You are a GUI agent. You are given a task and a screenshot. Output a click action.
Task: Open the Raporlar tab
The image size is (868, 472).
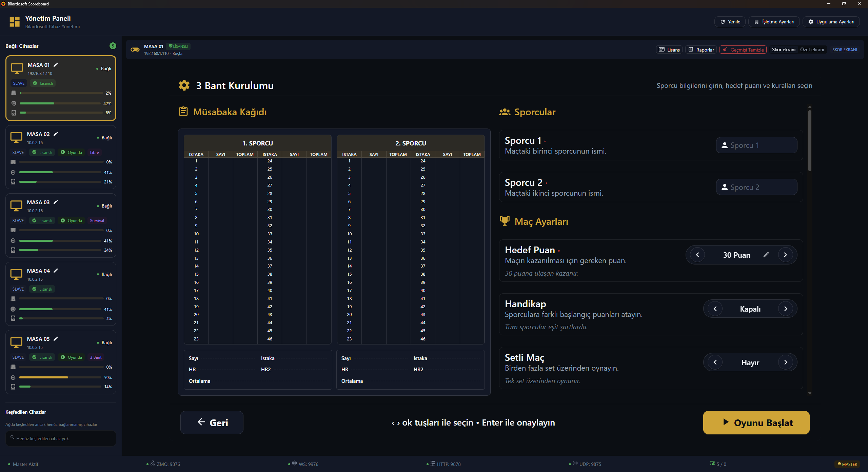click(x=701, y=50)
